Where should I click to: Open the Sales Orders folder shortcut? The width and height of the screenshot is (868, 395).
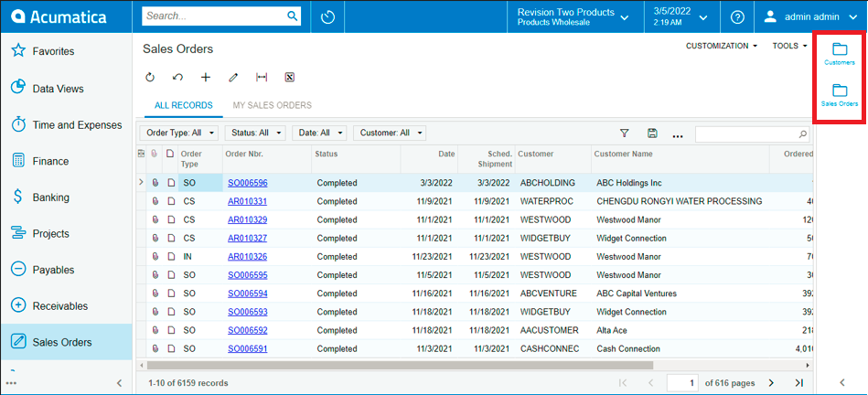pyautogui.click(x=840, y=94)
